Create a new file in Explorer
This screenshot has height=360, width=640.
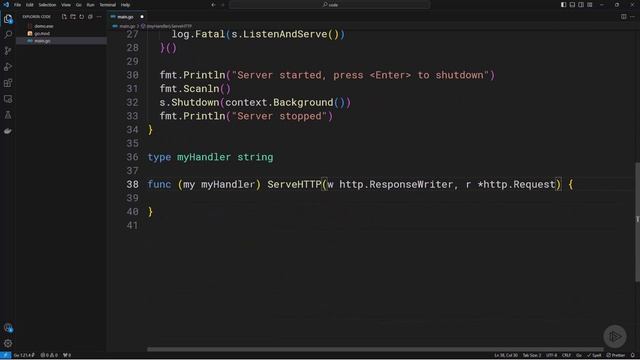point(64,17)
